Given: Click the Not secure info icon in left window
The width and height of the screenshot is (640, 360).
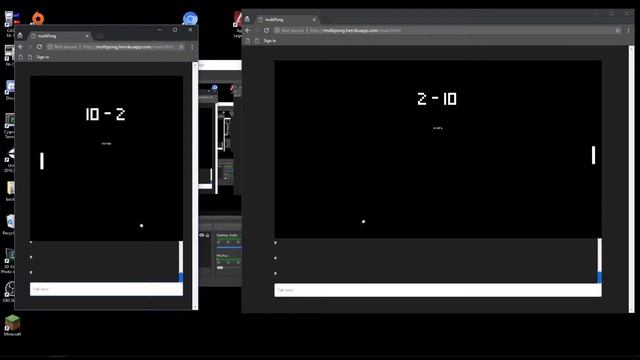Looking at the screenshot, I should click(50, 47).
